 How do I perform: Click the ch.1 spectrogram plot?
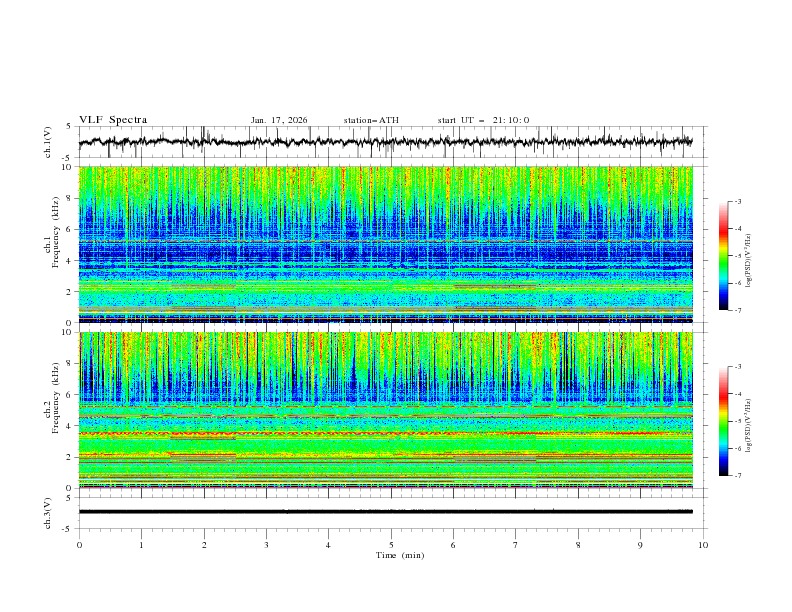tap(386, 244)
